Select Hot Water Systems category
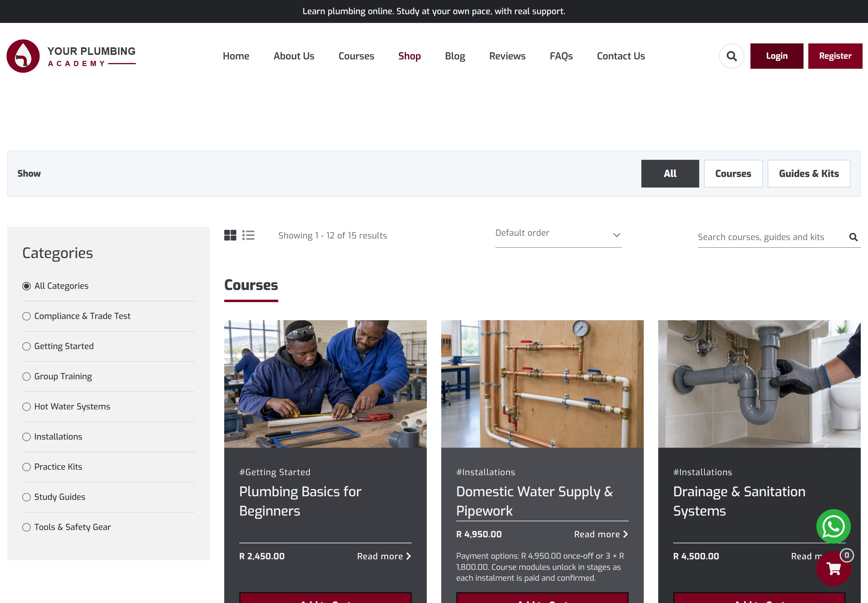The image size is (868, 603). coord(27,406)
